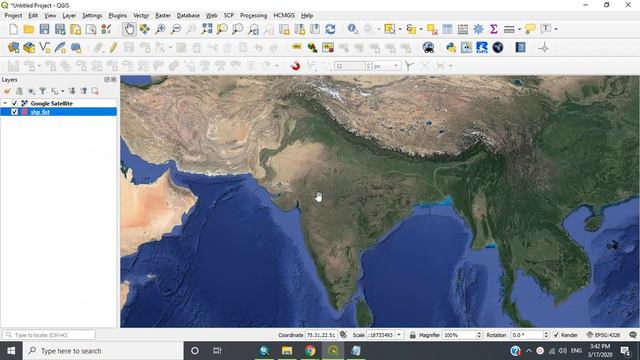640x360 pixels.
Task: Open the attribute table icon
Action: (x=447, y=29)
